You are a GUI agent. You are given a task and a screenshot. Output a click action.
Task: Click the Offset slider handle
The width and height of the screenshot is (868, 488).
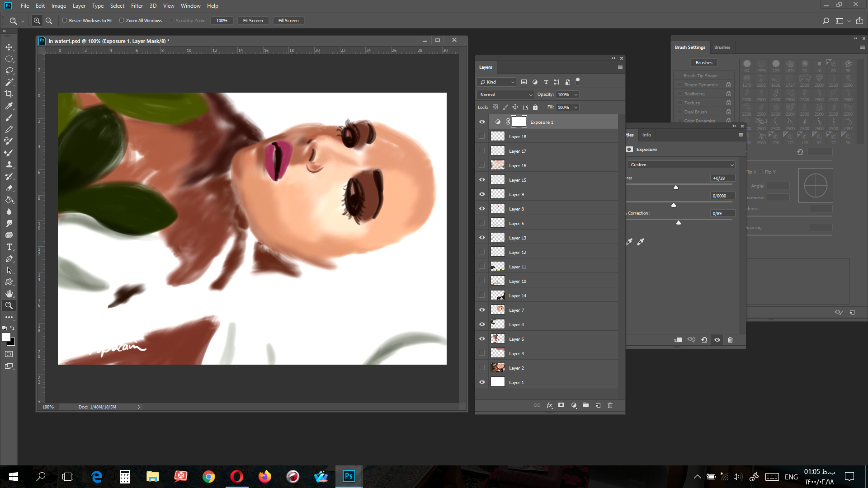pyautogui.click(x=674, y=205)
